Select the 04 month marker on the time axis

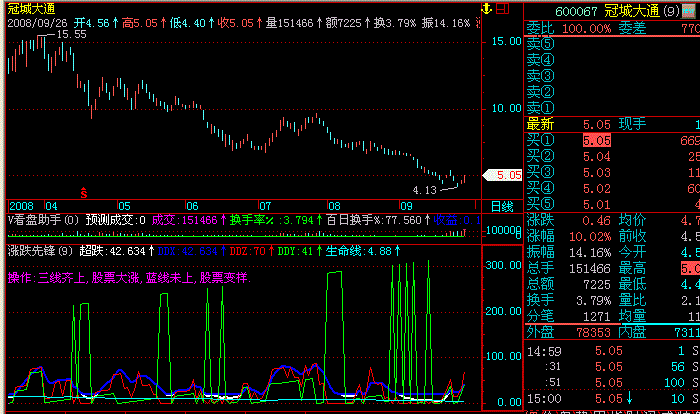(x=51, y=206)
